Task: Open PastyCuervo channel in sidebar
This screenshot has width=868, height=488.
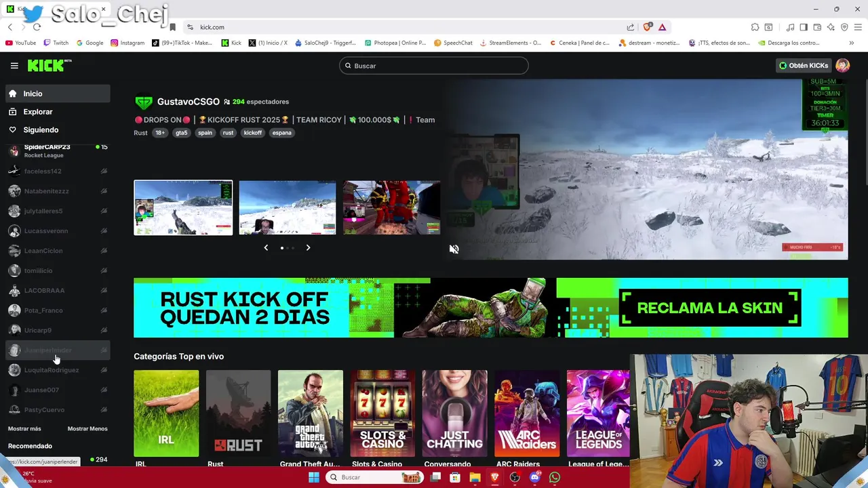Action: point(58,409)
